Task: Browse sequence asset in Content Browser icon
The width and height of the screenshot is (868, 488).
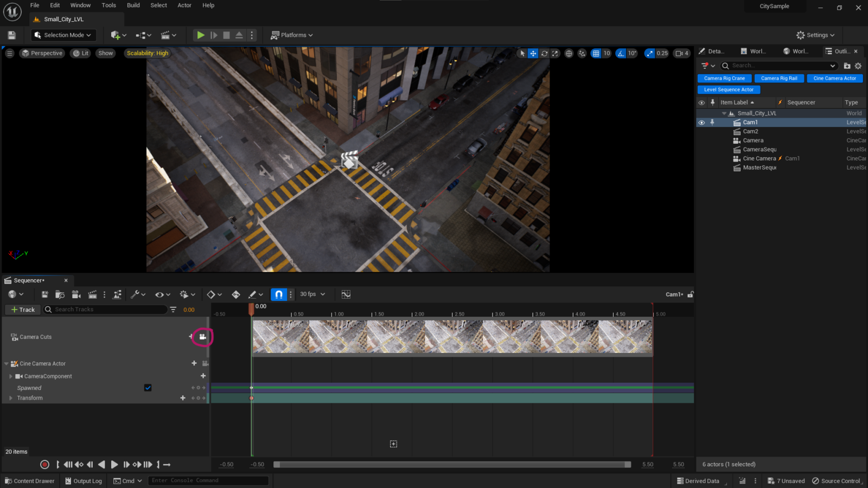Action: (60, 294)
